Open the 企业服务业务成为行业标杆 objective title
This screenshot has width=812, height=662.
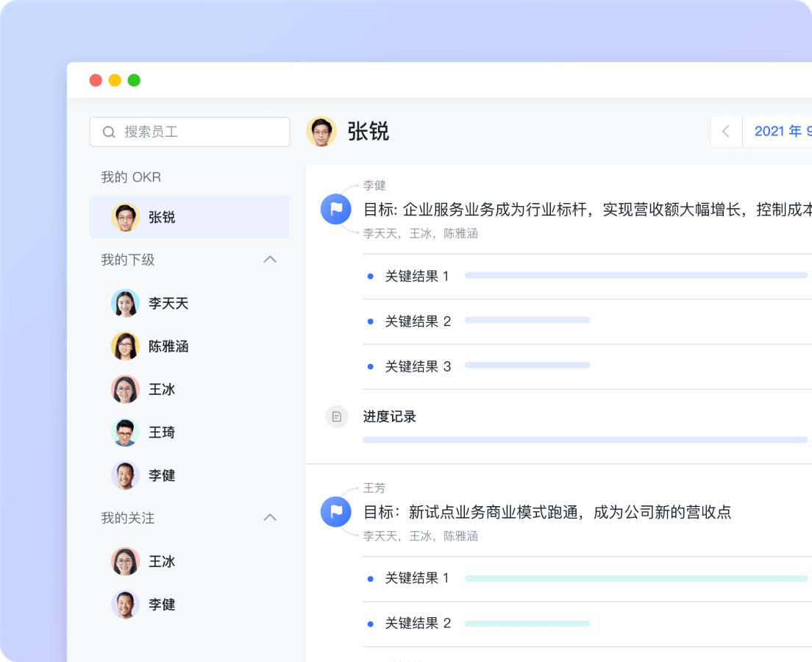coord(587,210)
